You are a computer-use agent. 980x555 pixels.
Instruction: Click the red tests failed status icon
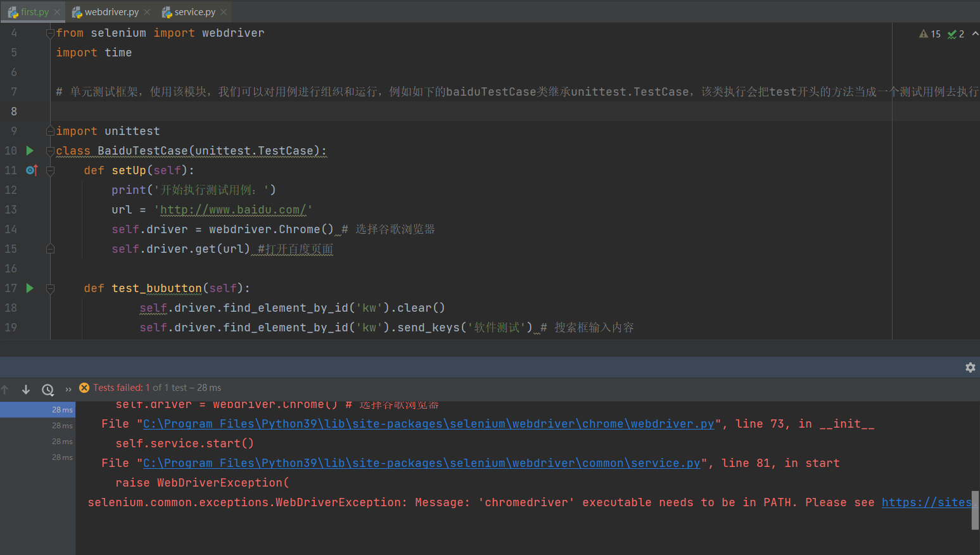click(x=84, y=388)
